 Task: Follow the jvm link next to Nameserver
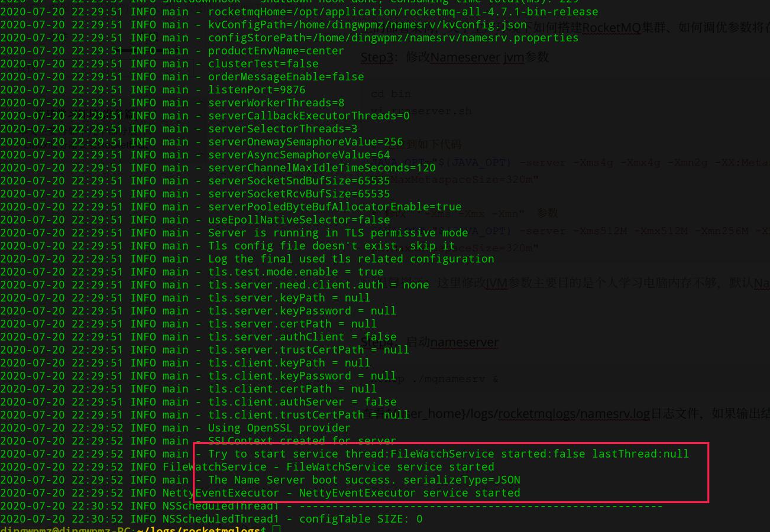(512, 57)
